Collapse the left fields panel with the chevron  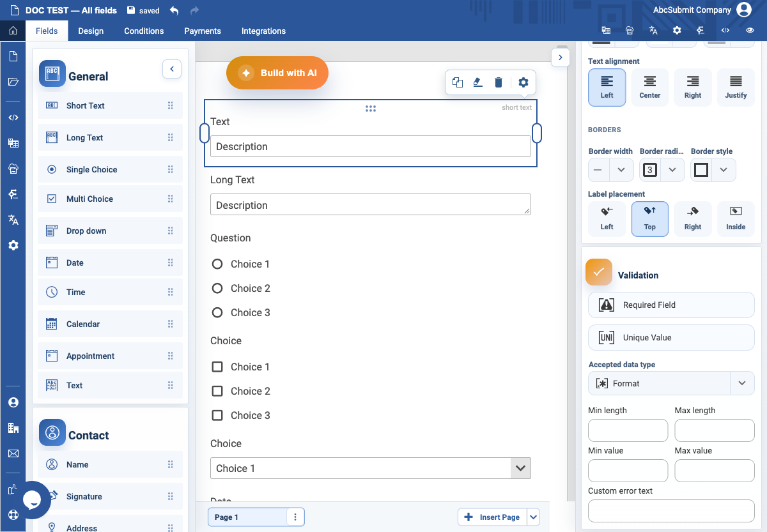click(x=172, y=69)
